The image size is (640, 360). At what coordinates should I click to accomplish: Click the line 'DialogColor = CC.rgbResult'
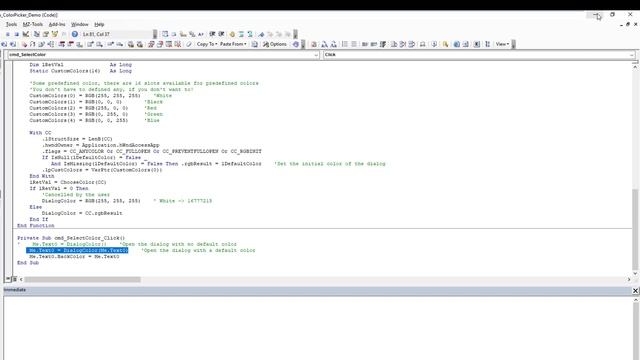click(x=82, y=213)
